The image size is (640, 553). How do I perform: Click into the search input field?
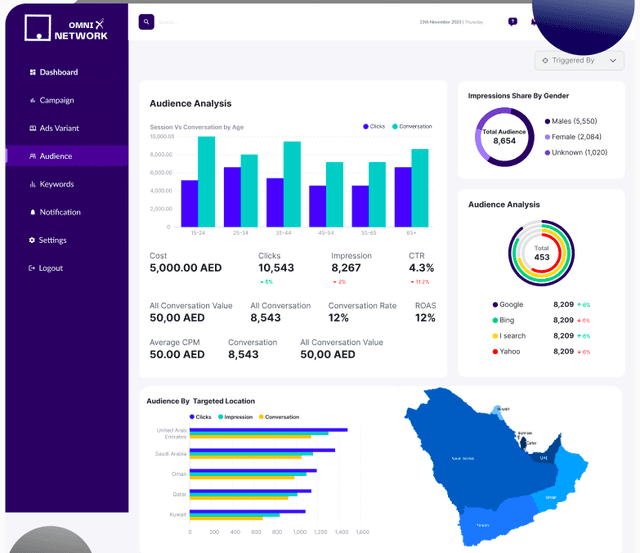click(x=250, y=21)
